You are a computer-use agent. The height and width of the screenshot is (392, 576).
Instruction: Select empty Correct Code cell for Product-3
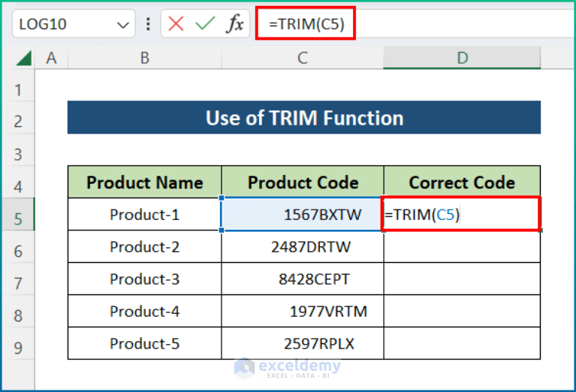tap(462, 279)
